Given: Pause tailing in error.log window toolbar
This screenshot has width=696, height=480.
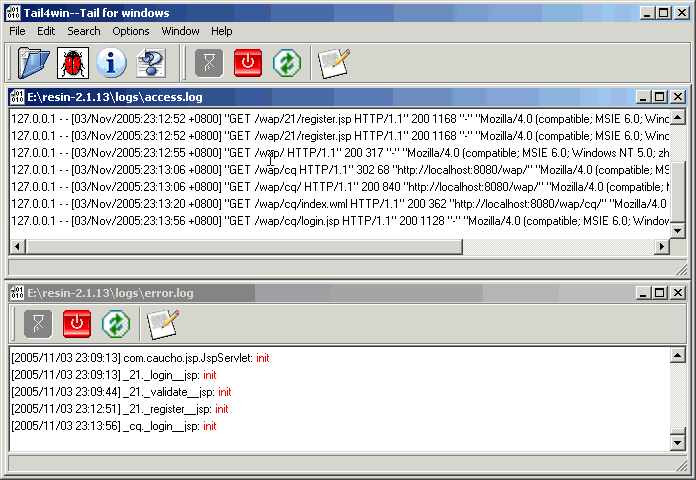Looking at the screenshot, I should pos(38,324).
